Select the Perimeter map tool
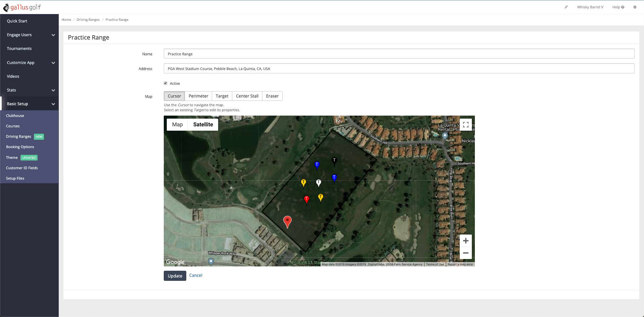The image size is (644, 317). 198,96
